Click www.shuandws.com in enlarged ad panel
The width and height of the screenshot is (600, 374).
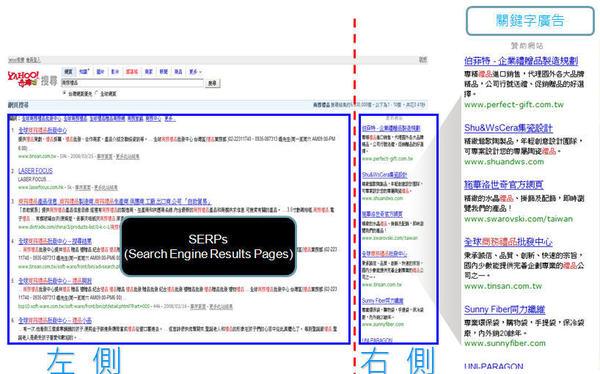click(504, 162)
